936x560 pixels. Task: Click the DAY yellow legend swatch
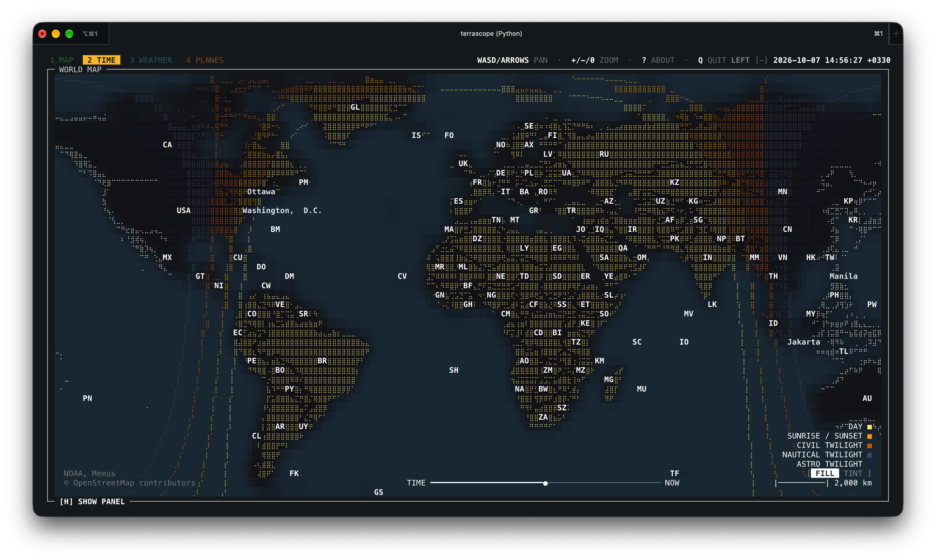click(x=870, y=427)
